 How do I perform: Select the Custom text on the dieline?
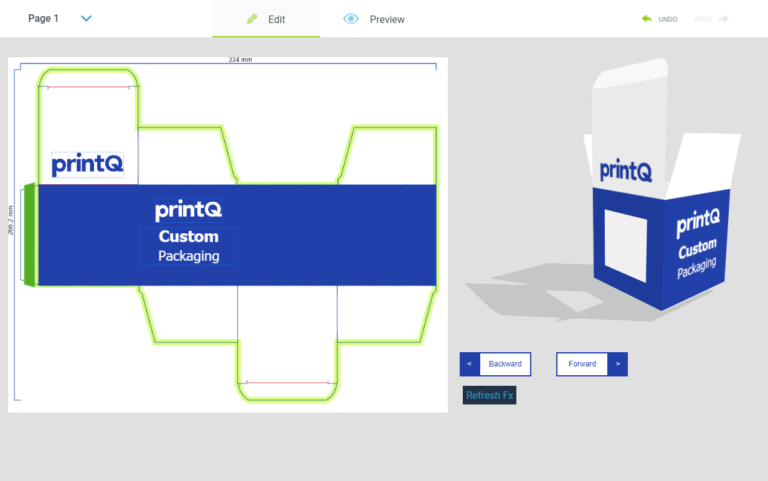[189, 237]
